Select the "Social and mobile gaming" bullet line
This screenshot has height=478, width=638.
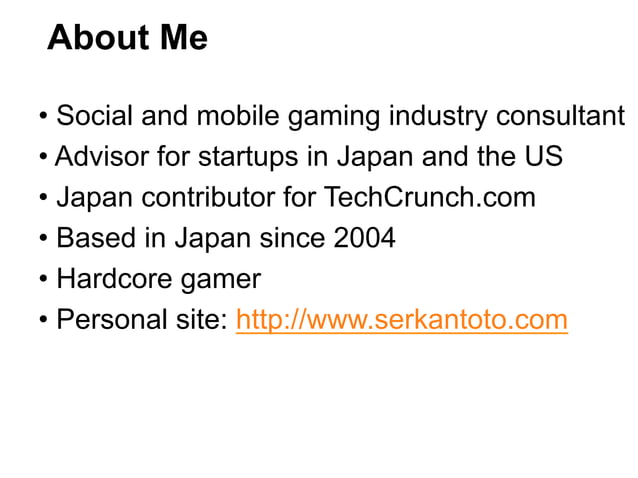[x=340, y=116]
